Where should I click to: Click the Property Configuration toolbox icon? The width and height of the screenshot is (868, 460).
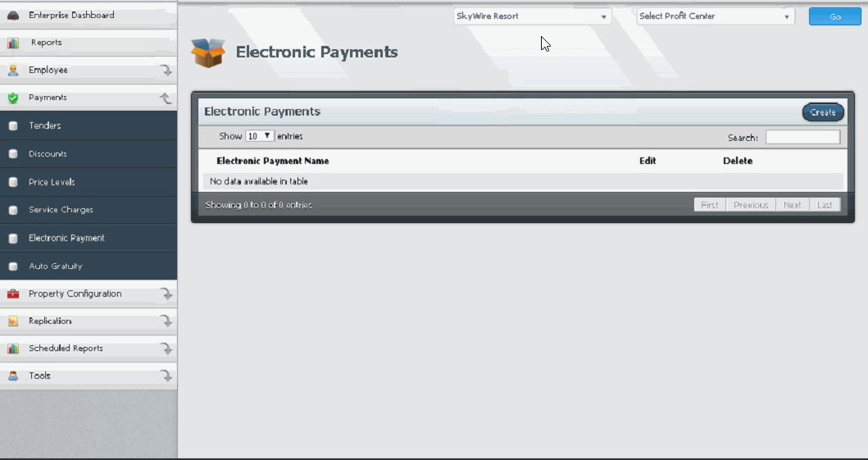pyautogui.click(x=13, y=294)
